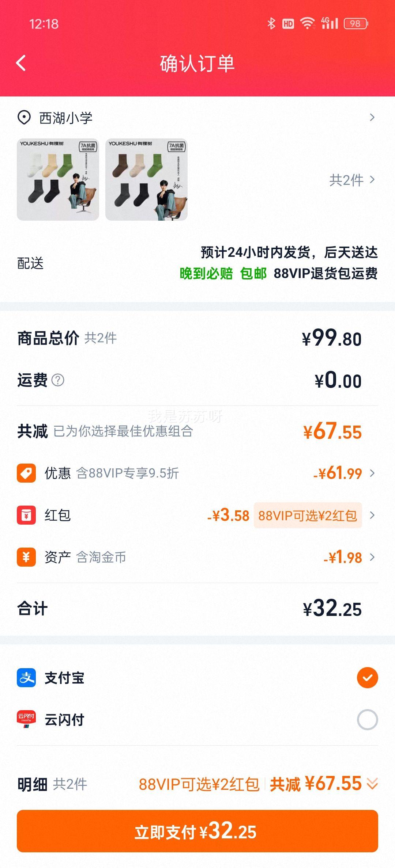Tap the location pin icon
The image size is (395, 868).
[24, 118]
